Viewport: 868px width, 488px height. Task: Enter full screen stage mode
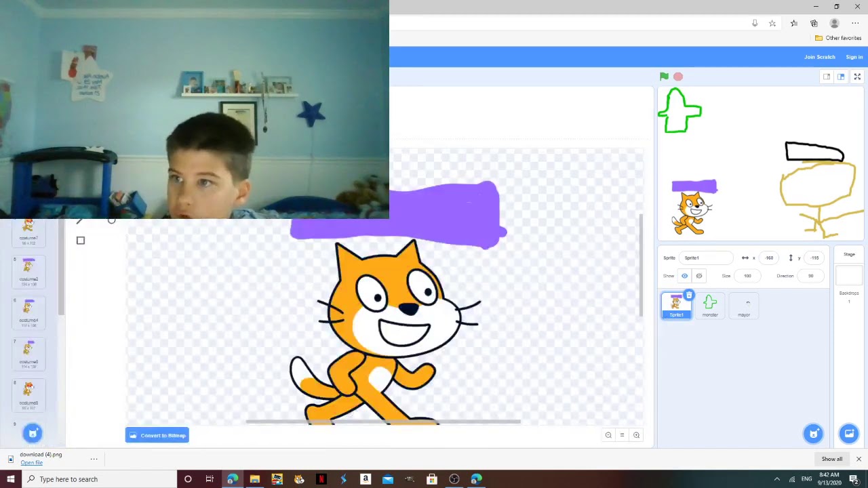pyautogui.click(x=857, y=77)
